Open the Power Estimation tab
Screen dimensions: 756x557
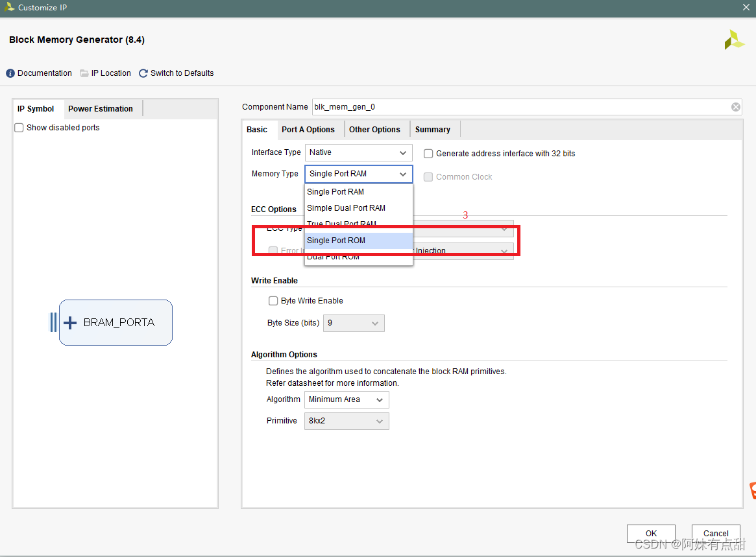(x=101, y=109)
